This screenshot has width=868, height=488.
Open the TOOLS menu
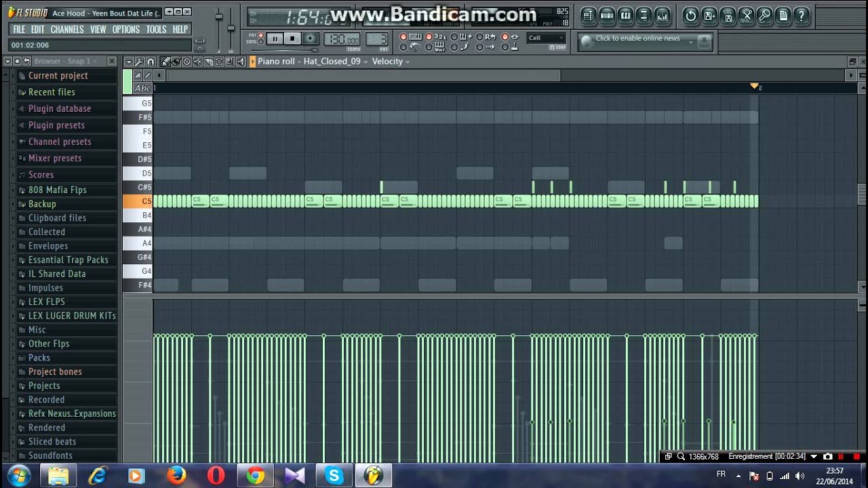(x=156, y=29)
